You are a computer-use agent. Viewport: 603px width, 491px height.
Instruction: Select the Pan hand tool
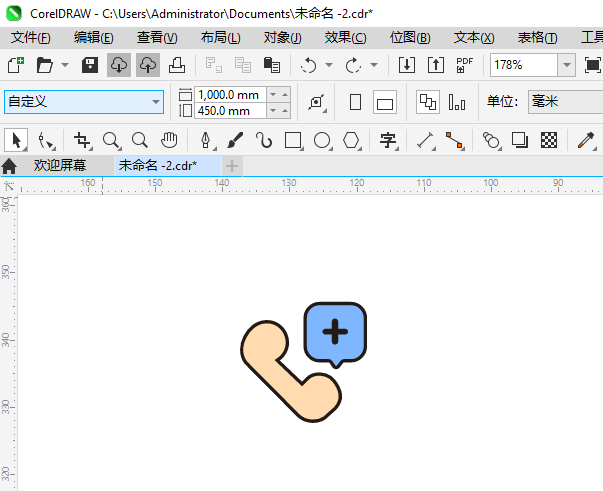[169, 140]
